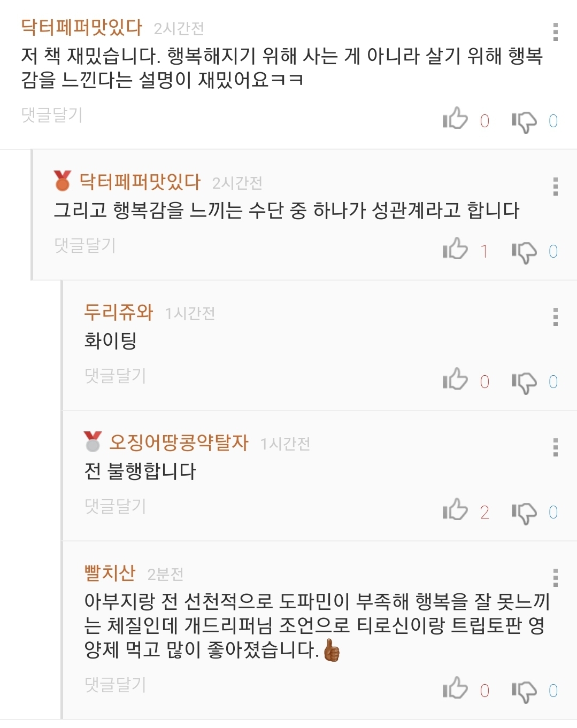This screenshot has width=577, height=728.
Task: Open 오징어땅콩약탈자's user profile
Action: 179,443
